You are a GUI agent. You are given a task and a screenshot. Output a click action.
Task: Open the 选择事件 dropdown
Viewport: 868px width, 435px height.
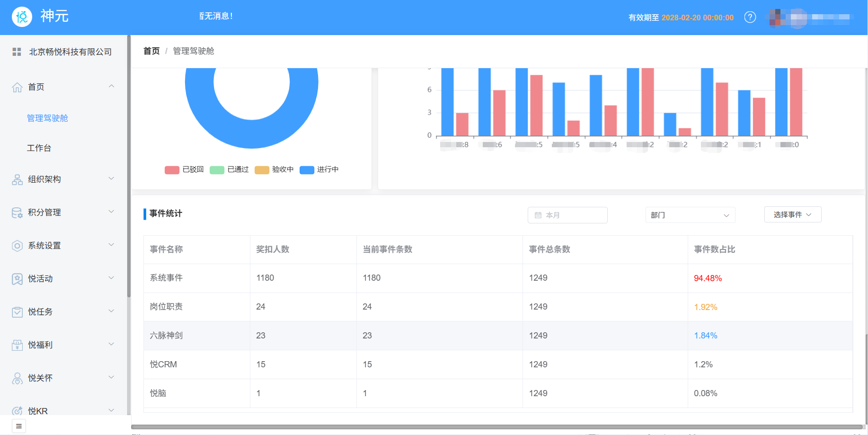[792, 215]
